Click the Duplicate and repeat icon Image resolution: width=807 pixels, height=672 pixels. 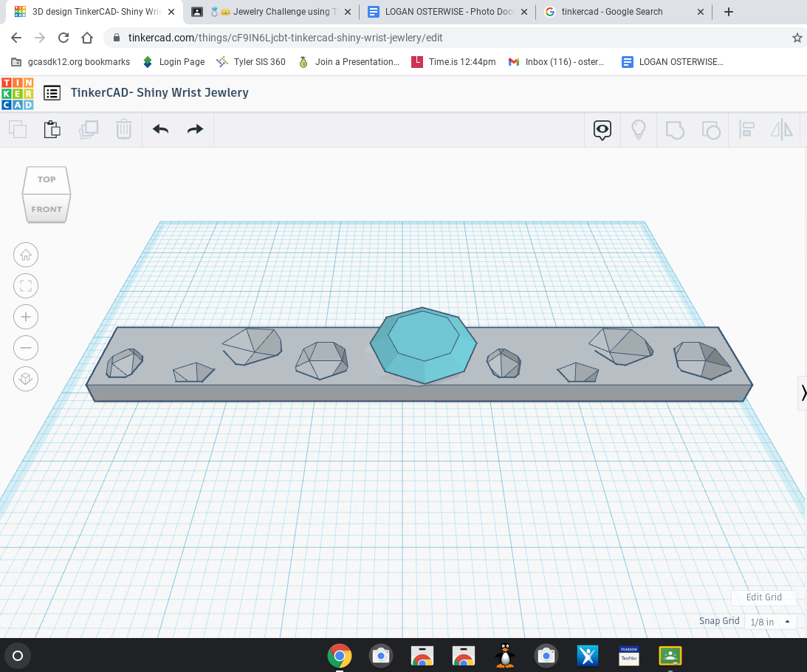coord(89,129)
